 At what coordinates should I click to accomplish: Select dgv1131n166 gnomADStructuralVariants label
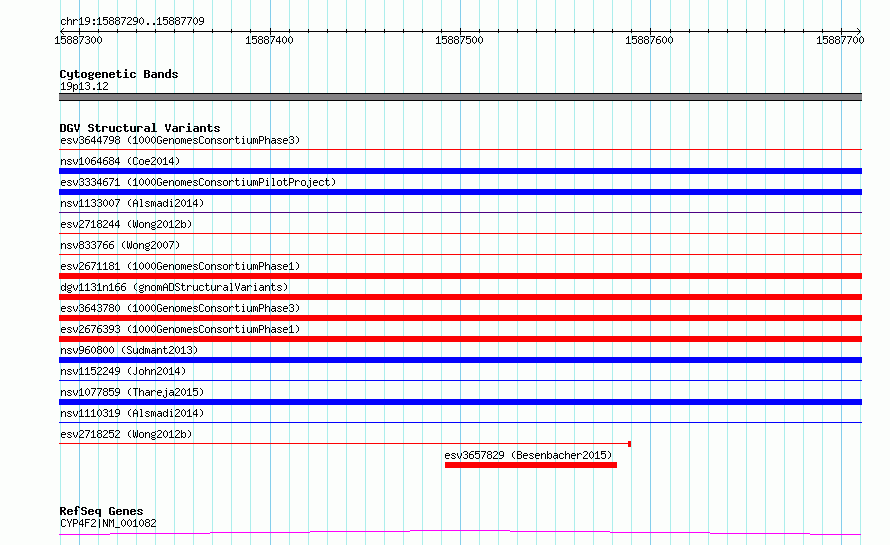click(174, 287)
